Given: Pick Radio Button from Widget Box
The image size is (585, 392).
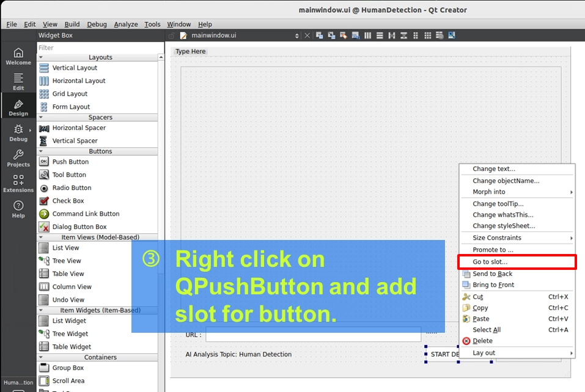Looking at the screenshot, I should pos(72,188).
